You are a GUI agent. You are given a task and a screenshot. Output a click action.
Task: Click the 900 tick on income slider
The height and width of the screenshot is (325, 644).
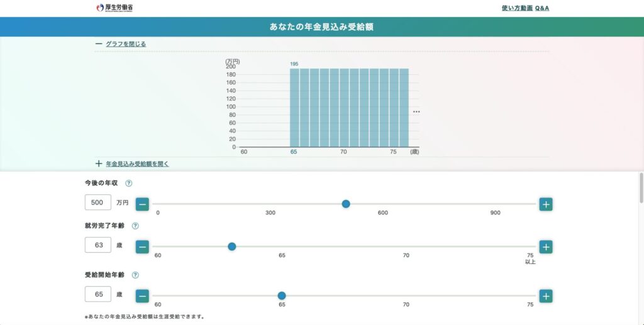coord(496,212)
